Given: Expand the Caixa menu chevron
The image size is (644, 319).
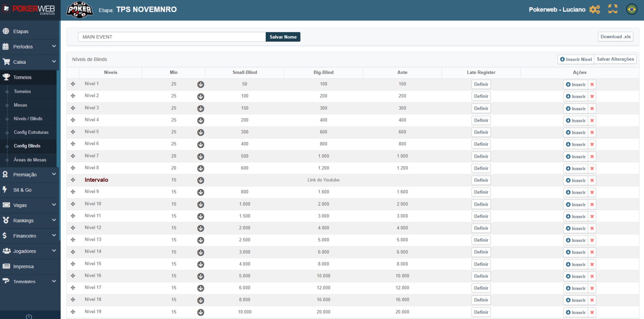Looking at the screenshot, I should (x=54, y=62).
